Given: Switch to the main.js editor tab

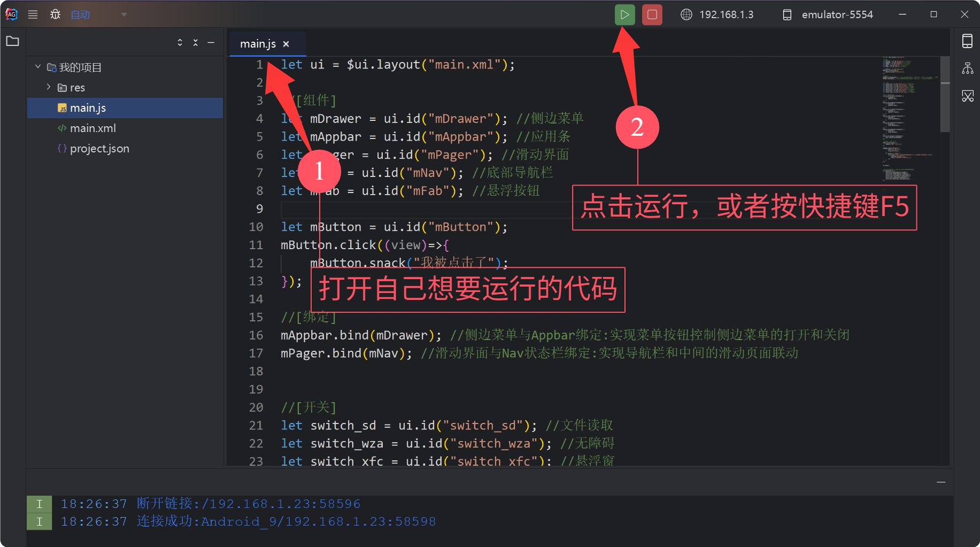Looking at the screenshot, I should (x=258, y=44).
